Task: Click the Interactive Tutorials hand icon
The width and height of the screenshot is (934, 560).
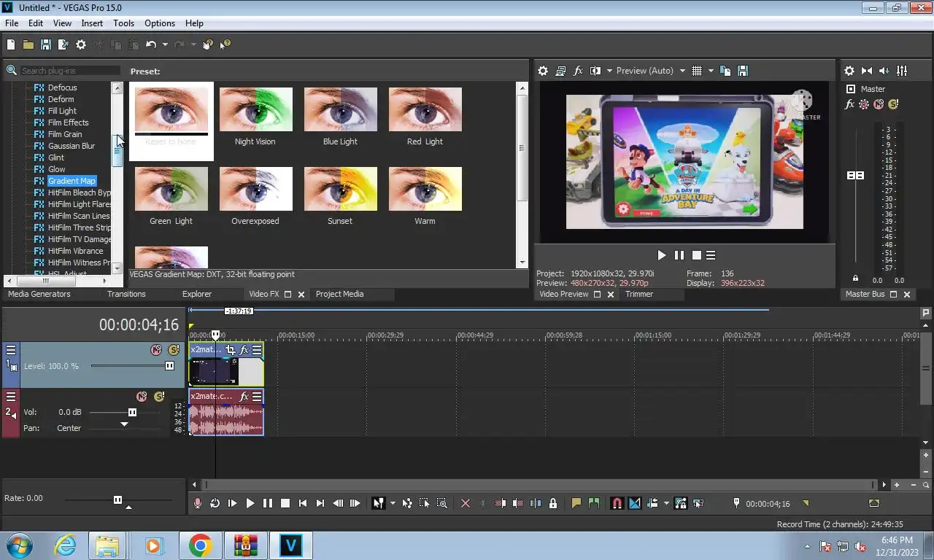Action: (208, 44)
